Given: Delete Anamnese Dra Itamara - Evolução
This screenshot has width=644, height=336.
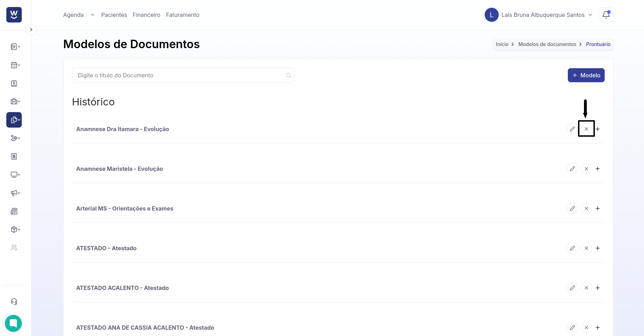Looking at the screenshot, I should pyautogui.click(x=586, y=129).
